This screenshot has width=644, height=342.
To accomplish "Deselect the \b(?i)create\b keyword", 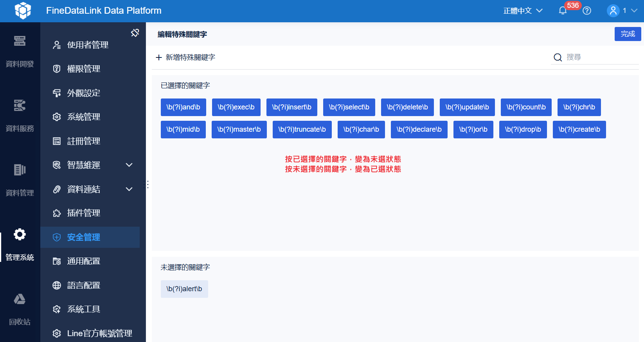I will pos(579,129).
